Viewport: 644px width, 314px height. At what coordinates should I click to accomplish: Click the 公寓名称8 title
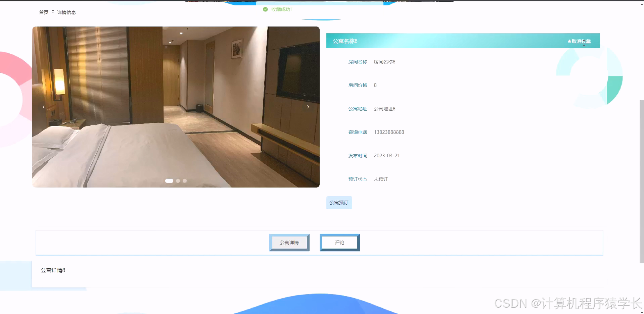coord(345,41)
